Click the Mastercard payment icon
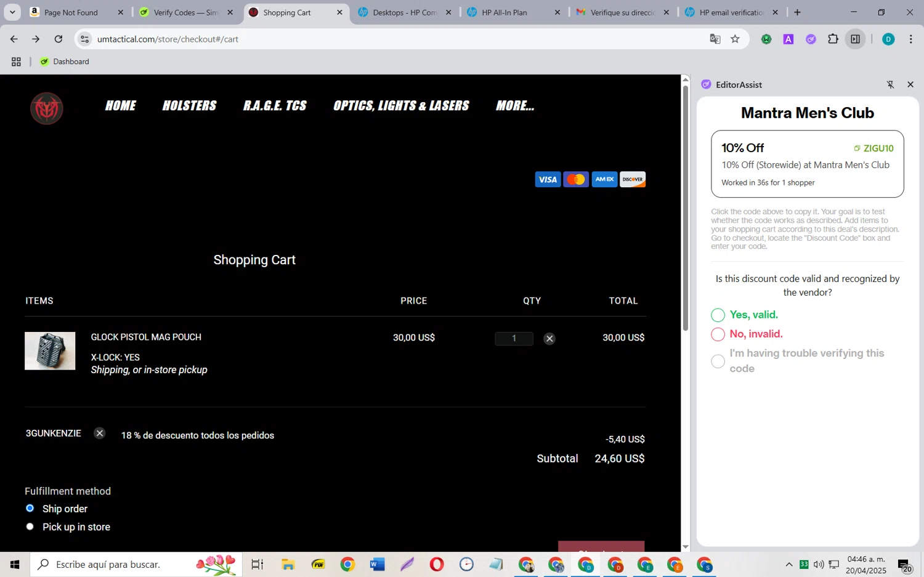Viewport: 924px width, 577px height. (576, 179)
